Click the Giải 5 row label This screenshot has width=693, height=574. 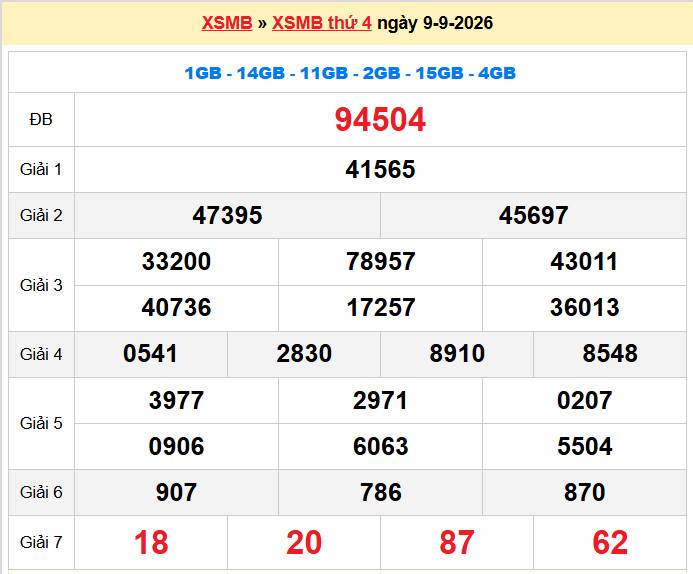click(41, 423)
